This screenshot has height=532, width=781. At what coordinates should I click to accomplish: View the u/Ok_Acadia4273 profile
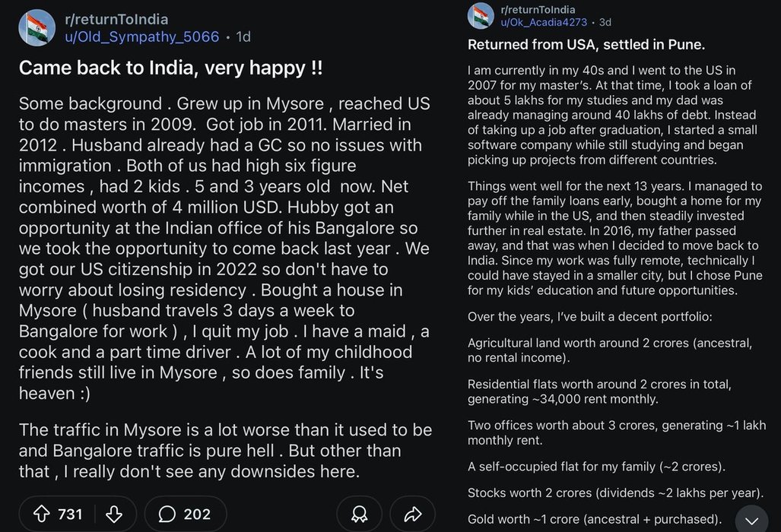click(546, 22)
